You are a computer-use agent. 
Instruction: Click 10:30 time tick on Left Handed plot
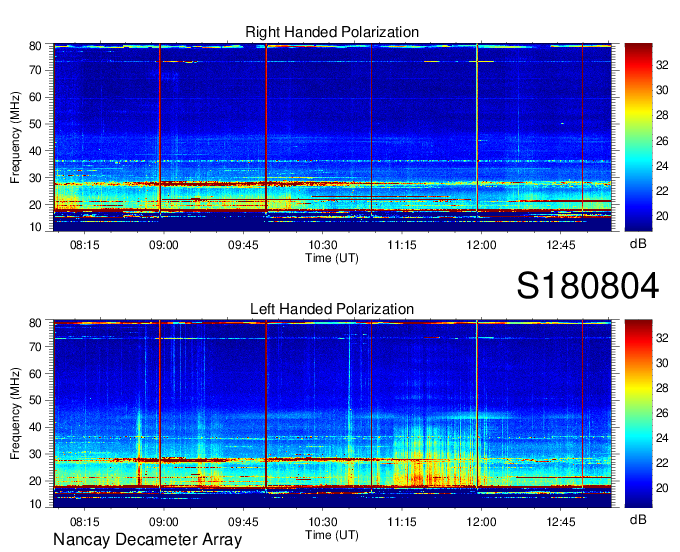click(x=323, y=522)
